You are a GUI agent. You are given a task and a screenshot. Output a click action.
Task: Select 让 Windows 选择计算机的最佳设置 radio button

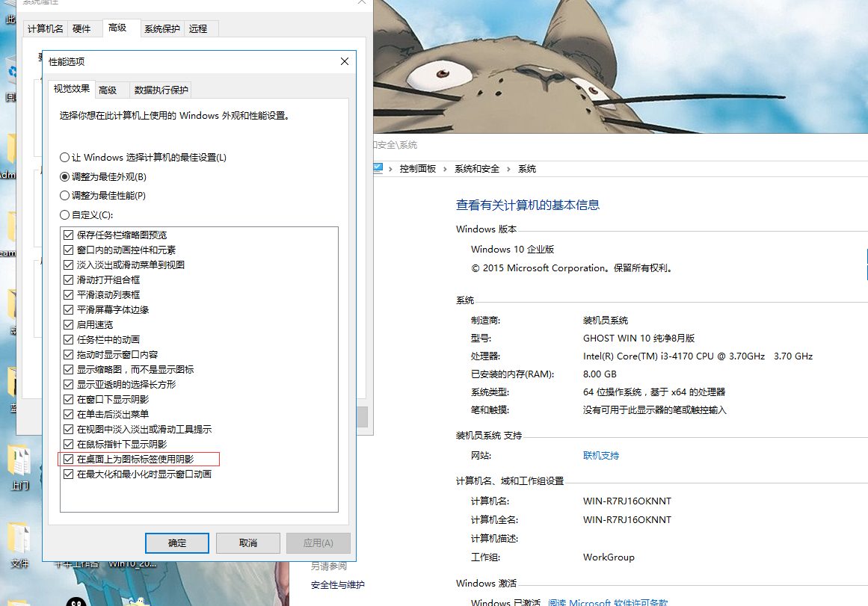click(x=65, y=158)
